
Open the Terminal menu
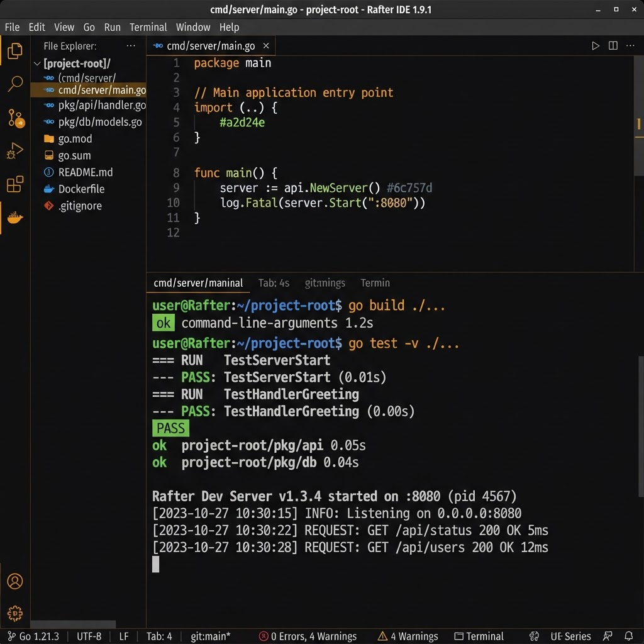148,27
